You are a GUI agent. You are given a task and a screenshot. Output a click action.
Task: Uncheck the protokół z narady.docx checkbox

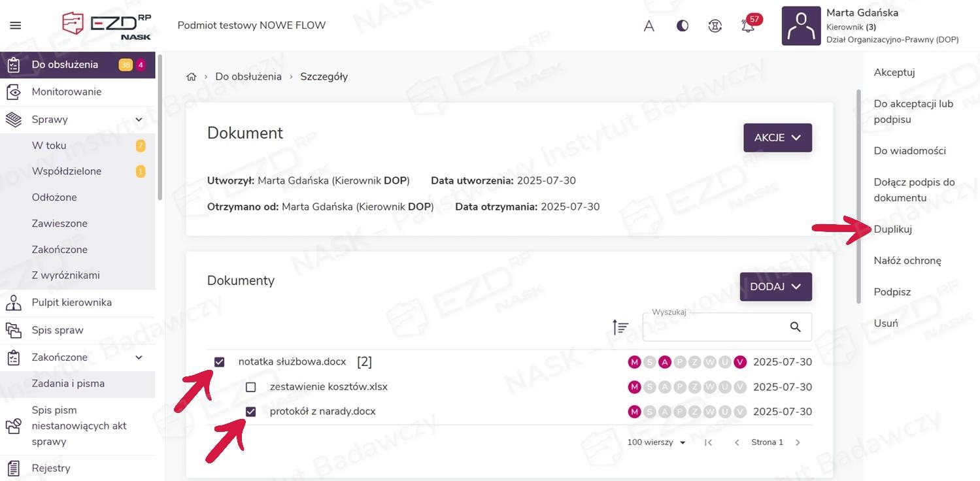[x=250, y=412]
